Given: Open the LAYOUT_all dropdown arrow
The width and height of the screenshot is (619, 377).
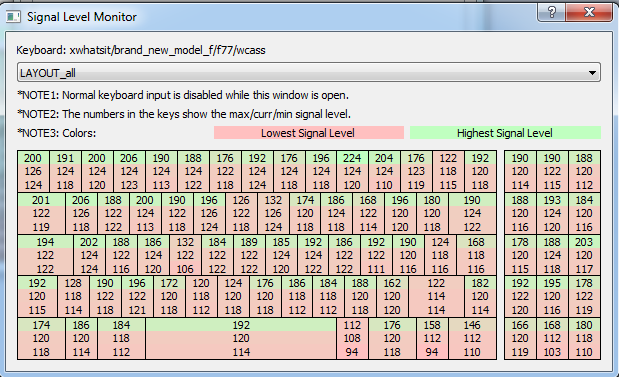Looking at the screenshot, I should coord(592,73).
